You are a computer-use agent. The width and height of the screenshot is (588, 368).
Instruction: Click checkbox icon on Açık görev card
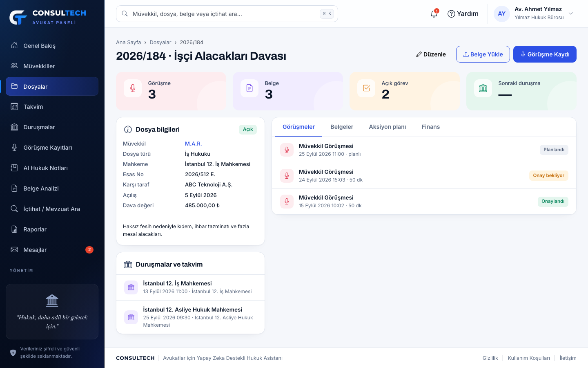(x=366, y=88)
